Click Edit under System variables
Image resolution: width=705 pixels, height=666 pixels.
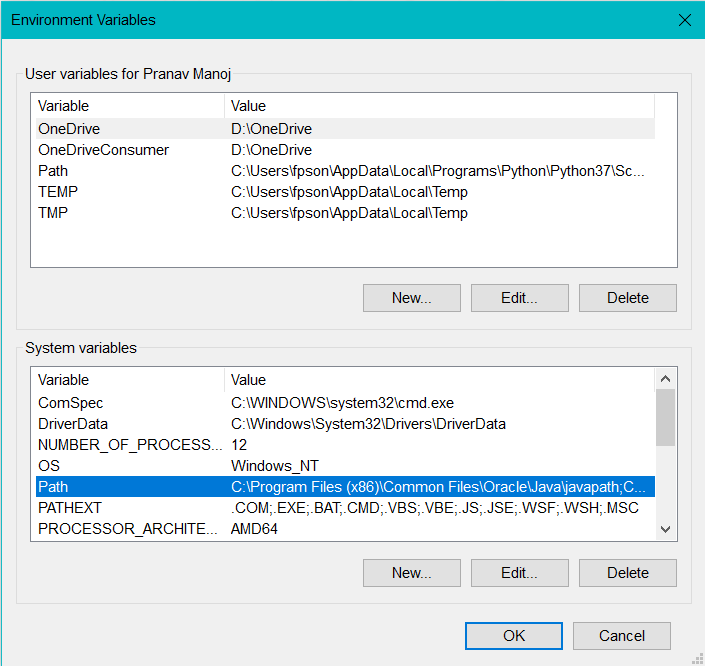[x=519, y=573]
